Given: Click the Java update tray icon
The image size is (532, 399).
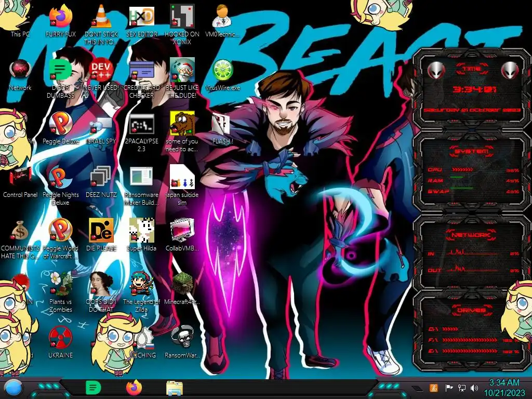Looking at the screenshot, I should click(x=433, y=388).
